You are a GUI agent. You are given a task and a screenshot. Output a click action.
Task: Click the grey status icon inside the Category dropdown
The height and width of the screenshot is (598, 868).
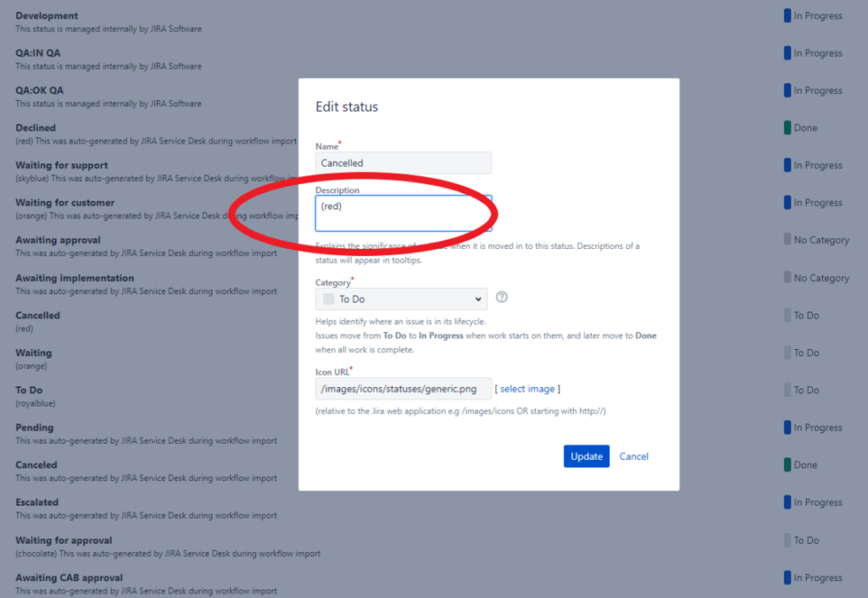[331, 297]
